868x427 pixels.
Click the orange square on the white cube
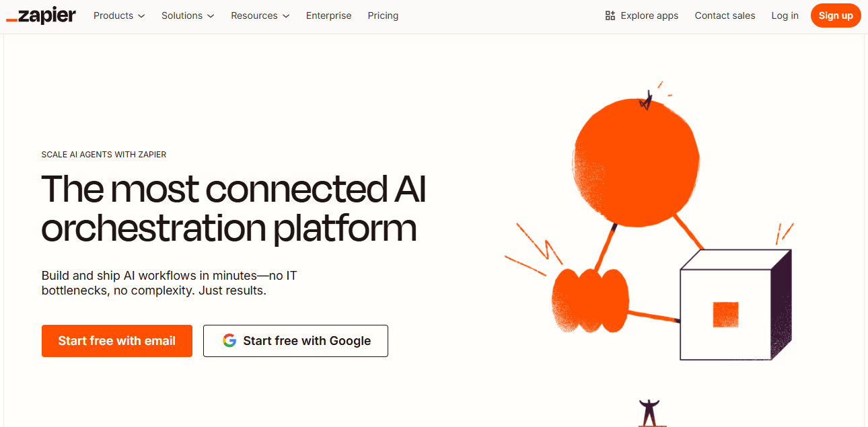(725, 313)
